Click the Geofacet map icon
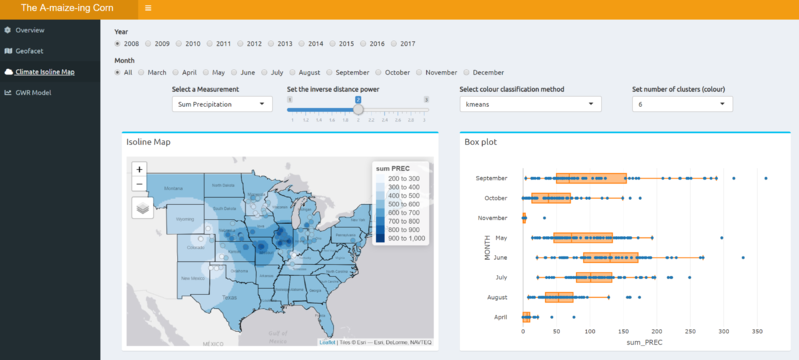Viewport: 799px width, 360px height. tap(8, 51)
